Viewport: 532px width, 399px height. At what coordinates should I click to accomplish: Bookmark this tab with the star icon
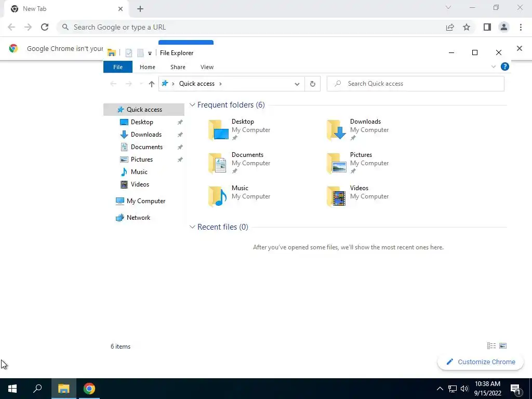tap(467, 27)
